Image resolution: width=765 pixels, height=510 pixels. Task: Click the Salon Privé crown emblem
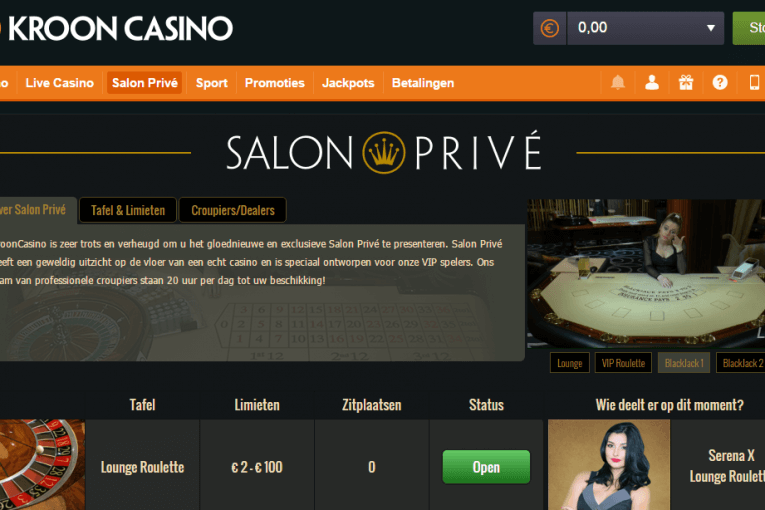pyautogui.click(x=384, y=152)
